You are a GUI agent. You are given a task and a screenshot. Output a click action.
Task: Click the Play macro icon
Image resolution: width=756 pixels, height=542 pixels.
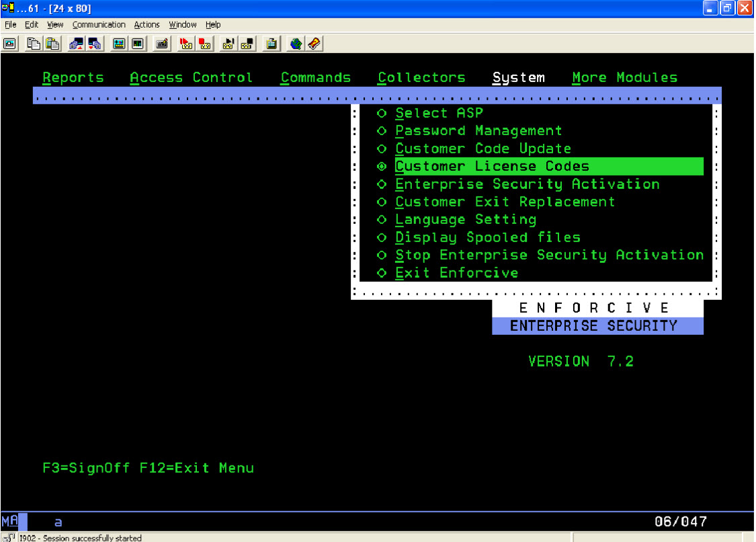tap(228, 44)
